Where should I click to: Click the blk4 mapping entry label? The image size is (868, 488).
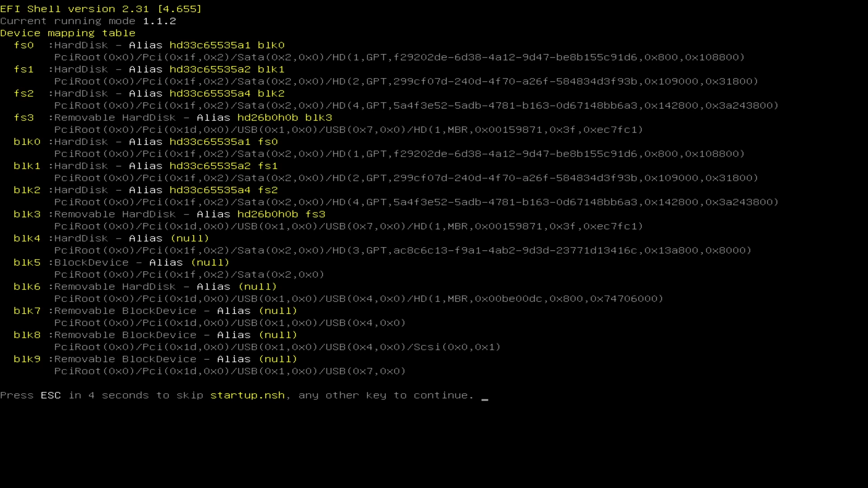pyautogui.click(x=27, y=239)
